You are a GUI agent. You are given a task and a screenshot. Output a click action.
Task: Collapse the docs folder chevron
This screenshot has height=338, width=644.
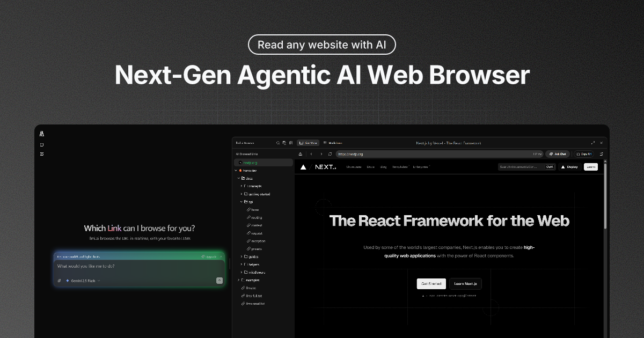239,178
